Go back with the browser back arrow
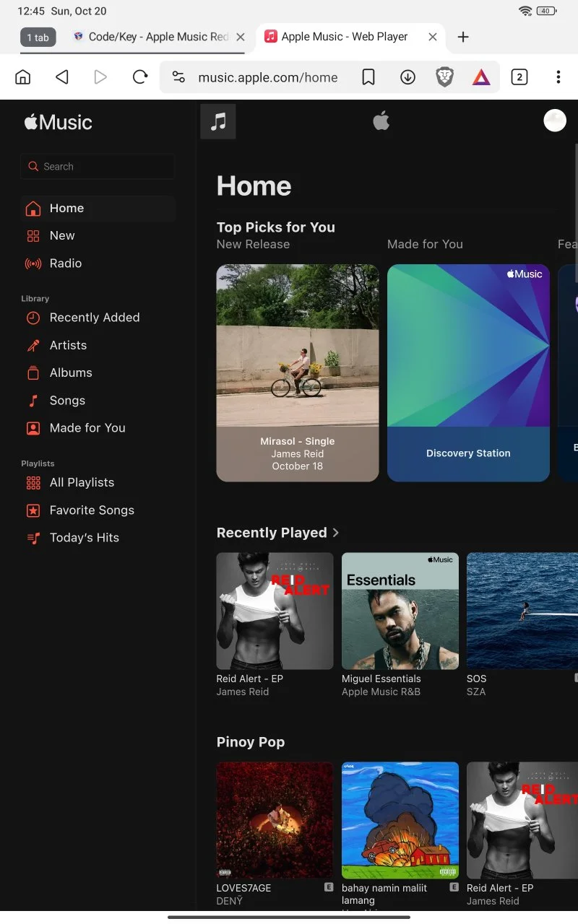The image size is (578, 924). (x=62, y=77)
